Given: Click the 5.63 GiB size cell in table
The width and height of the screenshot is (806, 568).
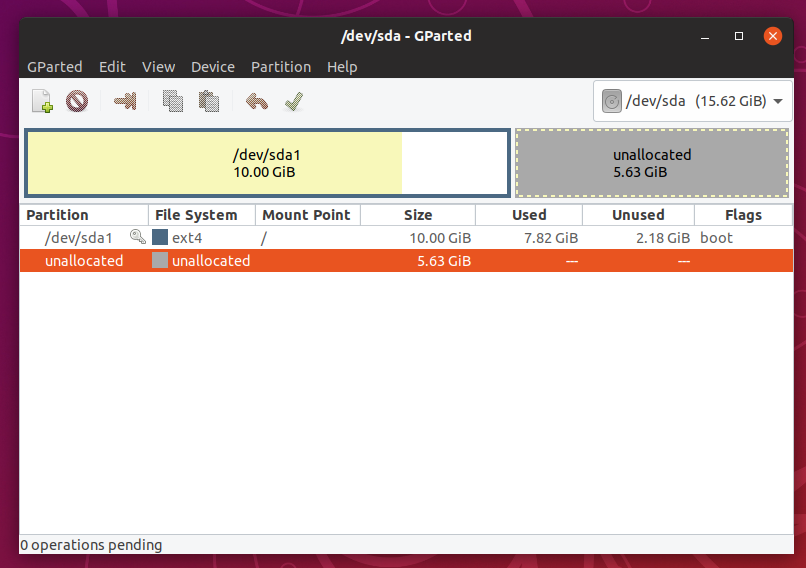Looking at the screenshot, I should pos(444,261).
